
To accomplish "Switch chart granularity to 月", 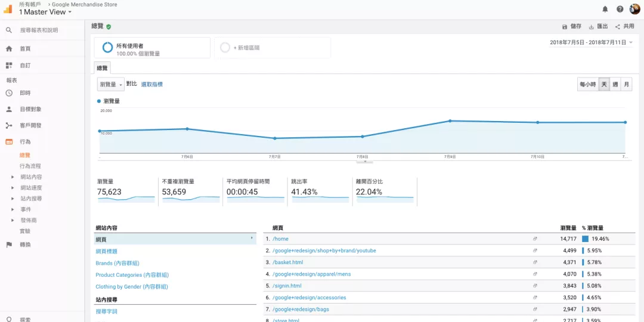I will coord(626,84).
